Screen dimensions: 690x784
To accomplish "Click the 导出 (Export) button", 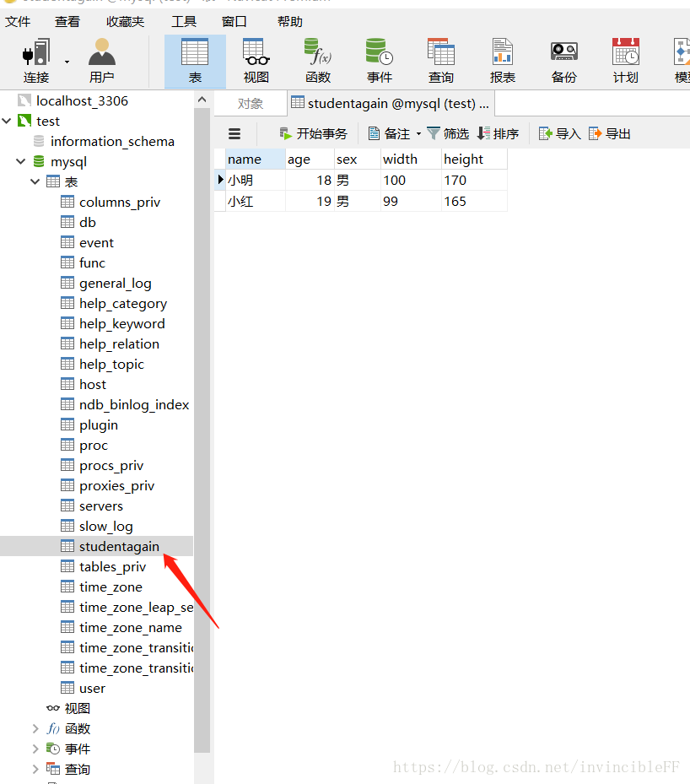I will 610,133.
